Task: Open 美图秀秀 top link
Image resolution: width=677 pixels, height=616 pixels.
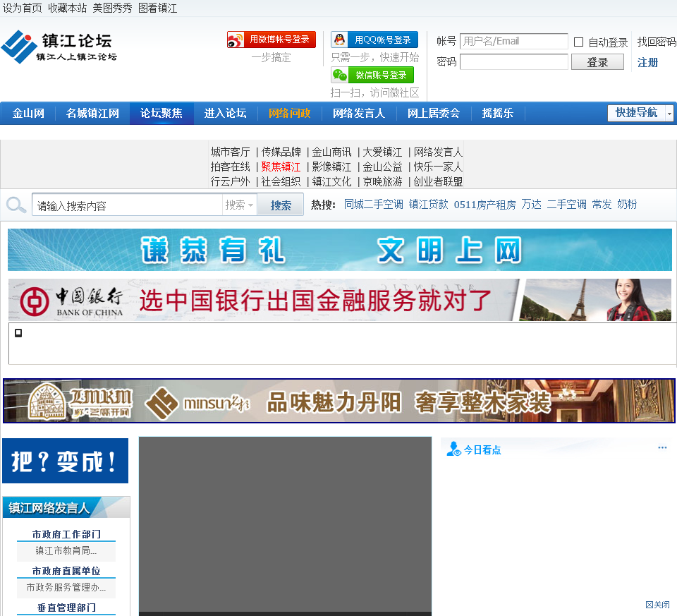Action: click(112, 8)
